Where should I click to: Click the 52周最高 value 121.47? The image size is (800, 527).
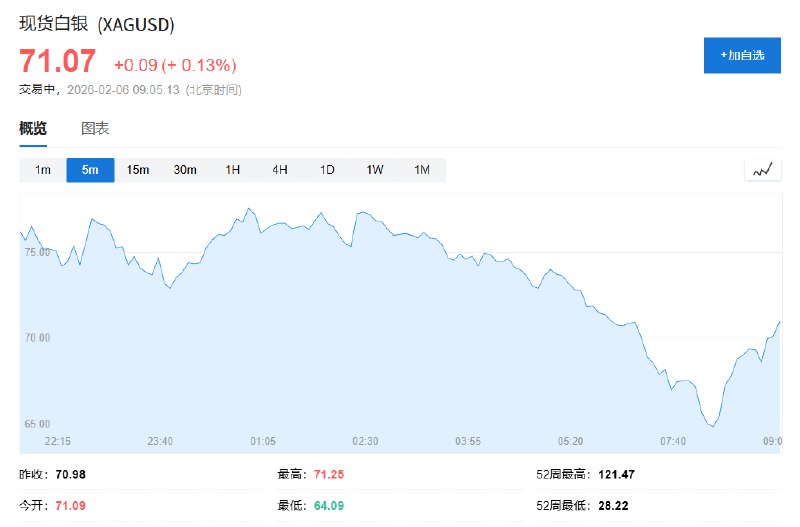point(619,473)
